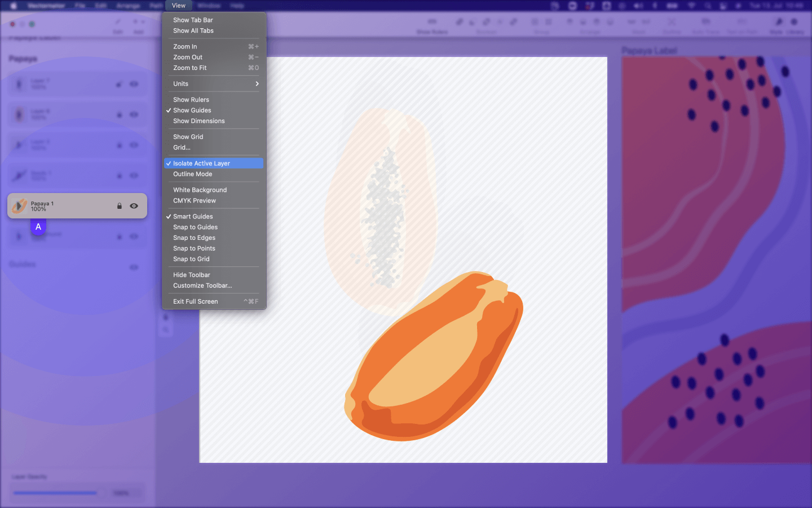Choose Hide Toolbar entry
The width and height of the screenshot is (812, 508).
point(214,275)
